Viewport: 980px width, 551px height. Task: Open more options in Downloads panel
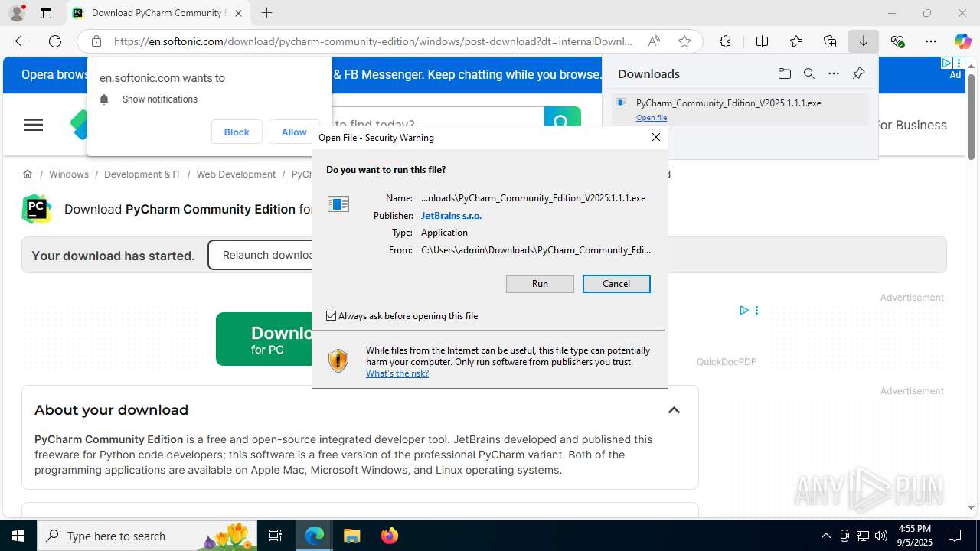coord(834,73)
